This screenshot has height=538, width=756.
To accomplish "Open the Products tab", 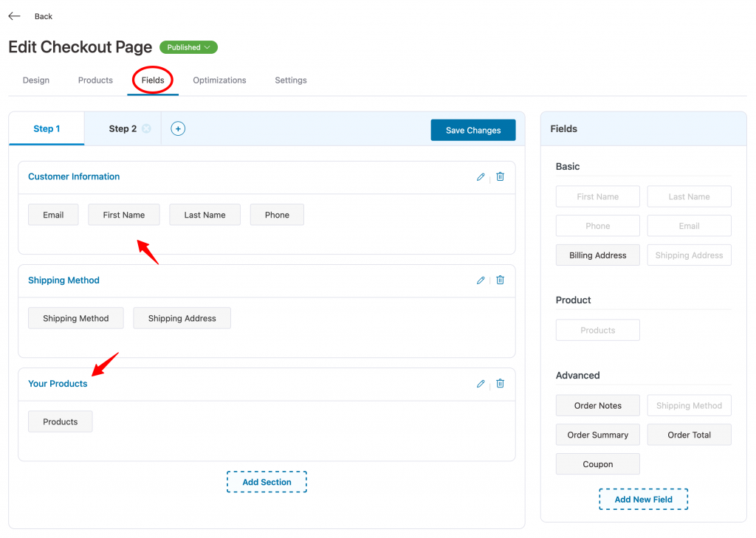I will (95, 80).
